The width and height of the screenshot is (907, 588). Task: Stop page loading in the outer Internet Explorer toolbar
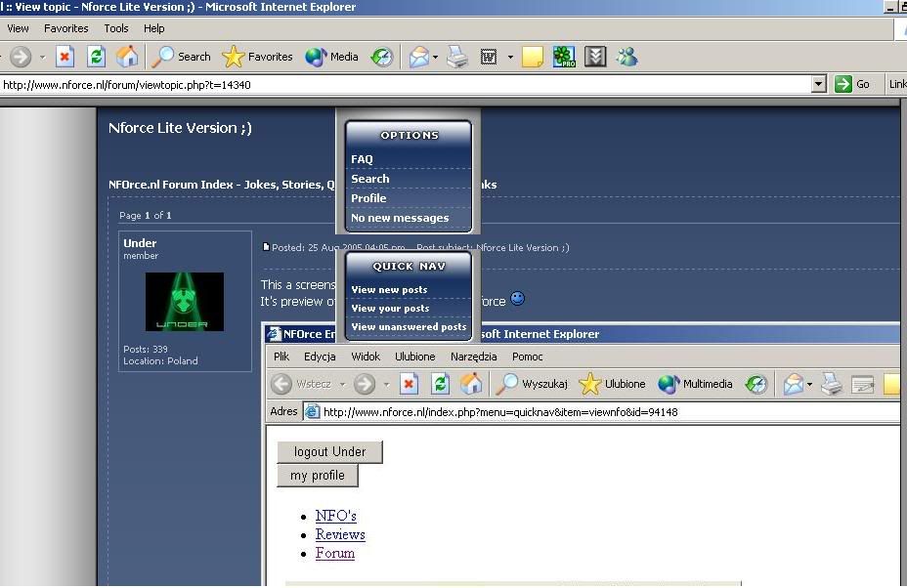pos(65,57)
